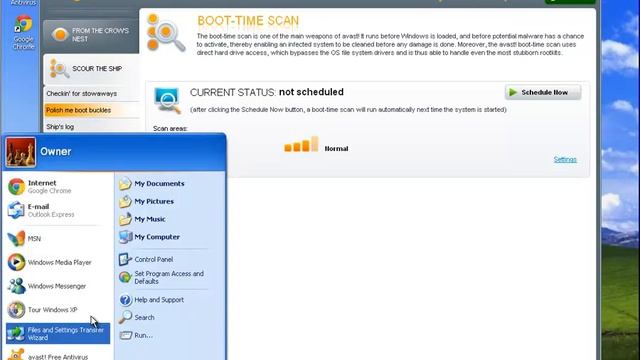640x360 pixels.
Task: Select Polish me boot buckles item
Action: tap(91, 110)
